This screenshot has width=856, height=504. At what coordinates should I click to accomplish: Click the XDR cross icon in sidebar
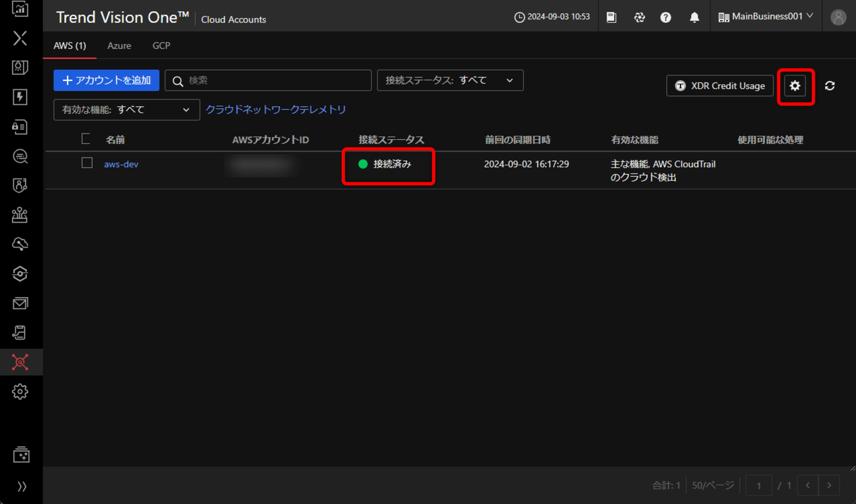click(x=20, y=38)
